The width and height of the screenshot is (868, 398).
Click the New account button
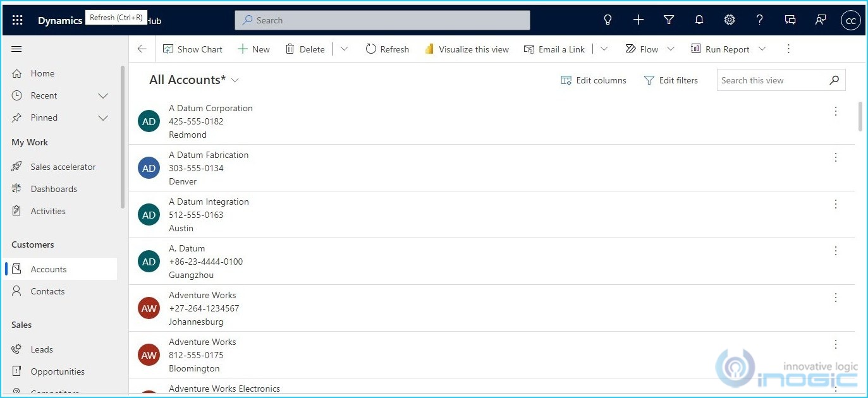point(254,49)
